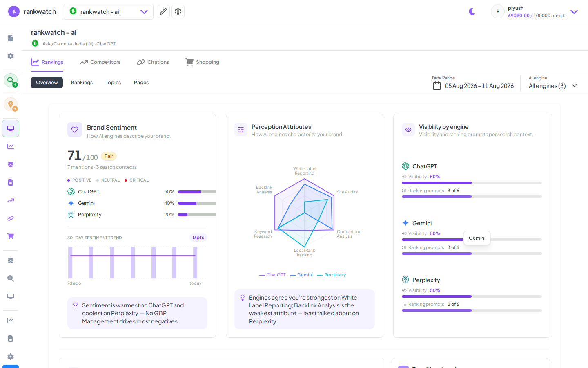Open the orange add-location sidebar icon

11,105
